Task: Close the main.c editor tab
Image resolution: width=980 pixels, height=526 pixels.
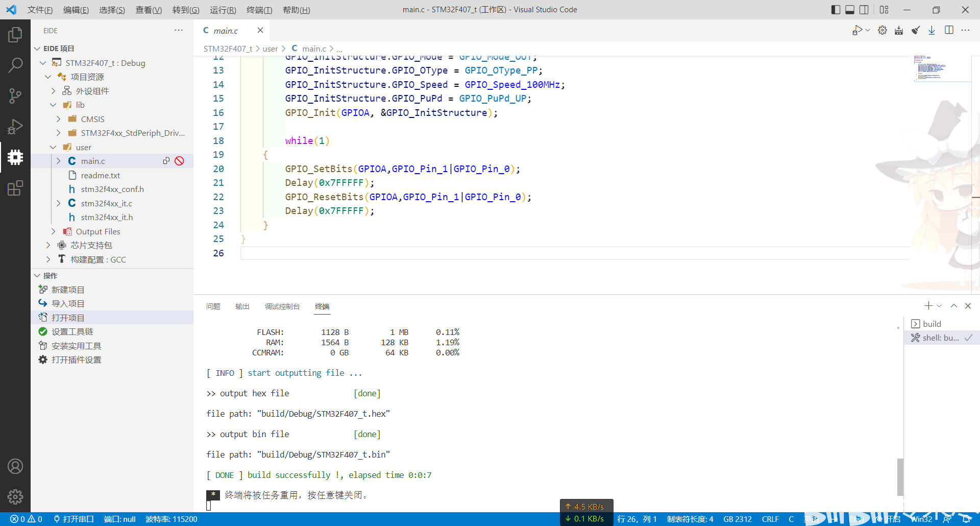Action: [x=260, y=31]
